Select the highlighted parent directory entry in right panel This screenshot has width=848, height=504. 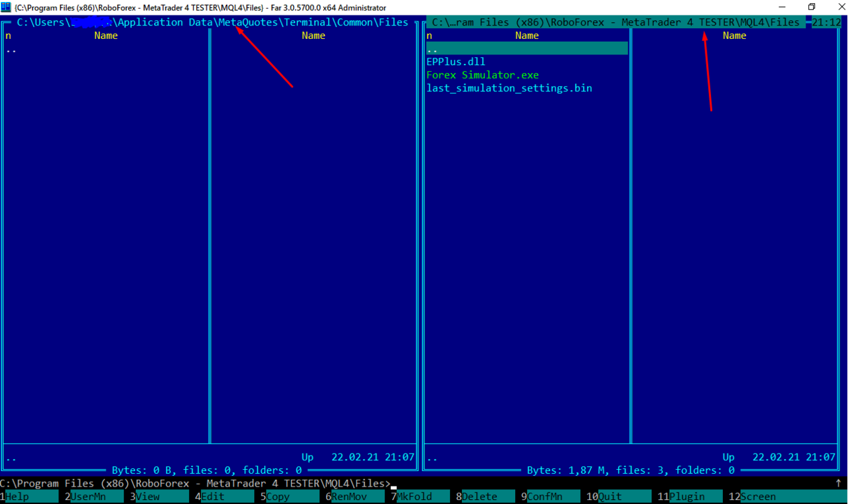pos(527,48)
